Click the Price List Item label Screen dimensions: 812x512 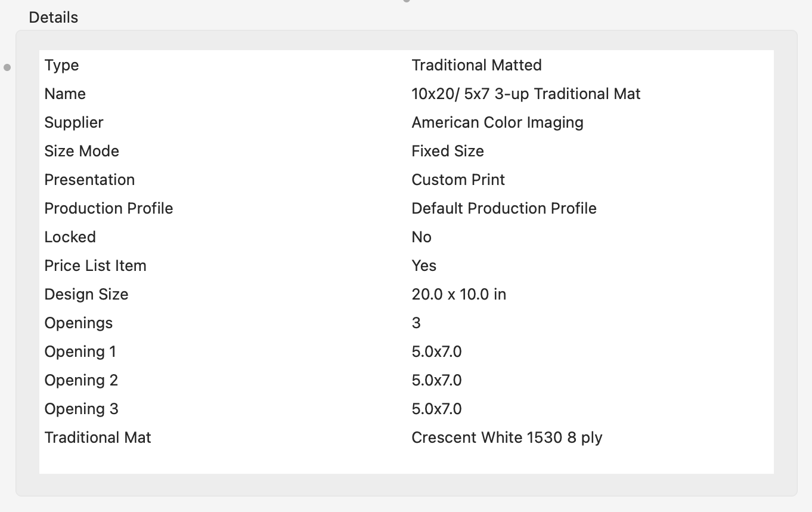click(x=95, y=266)
